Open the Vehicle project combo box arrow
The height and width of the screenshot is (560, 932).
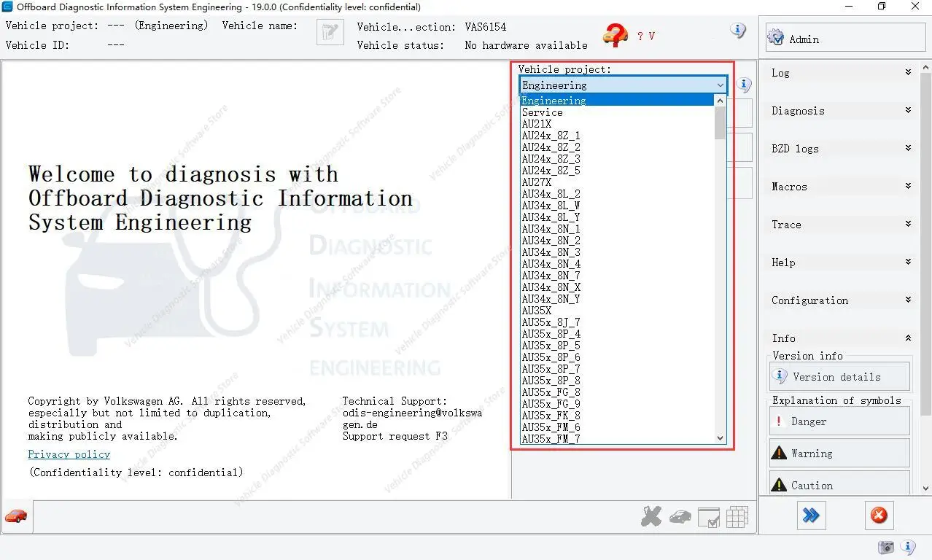coord(720,85)
